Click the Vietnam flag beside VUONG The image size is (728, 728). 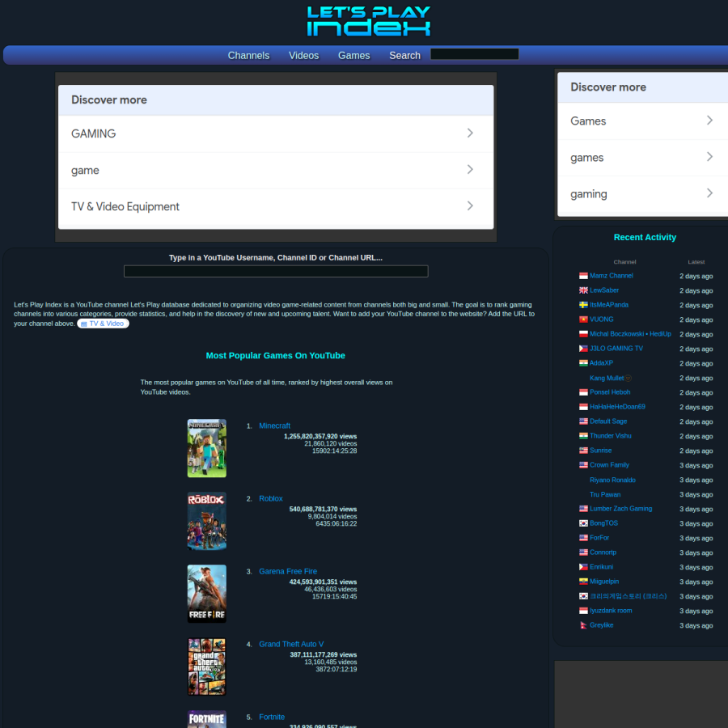coord(583,320)
